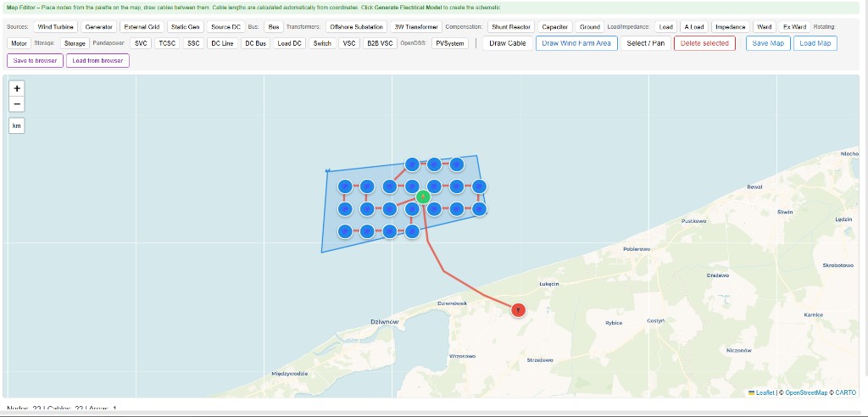This screenshot has height=417, width=868.
Task: Pick the Capacitor component
Action: click(554, 26)
